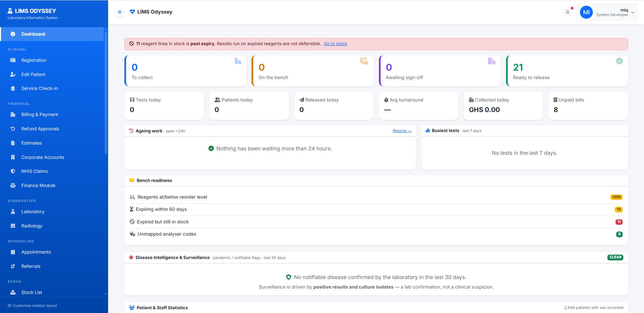Open the notifications bell
Viewport: 644px width, 313px height.
(567, 12)
